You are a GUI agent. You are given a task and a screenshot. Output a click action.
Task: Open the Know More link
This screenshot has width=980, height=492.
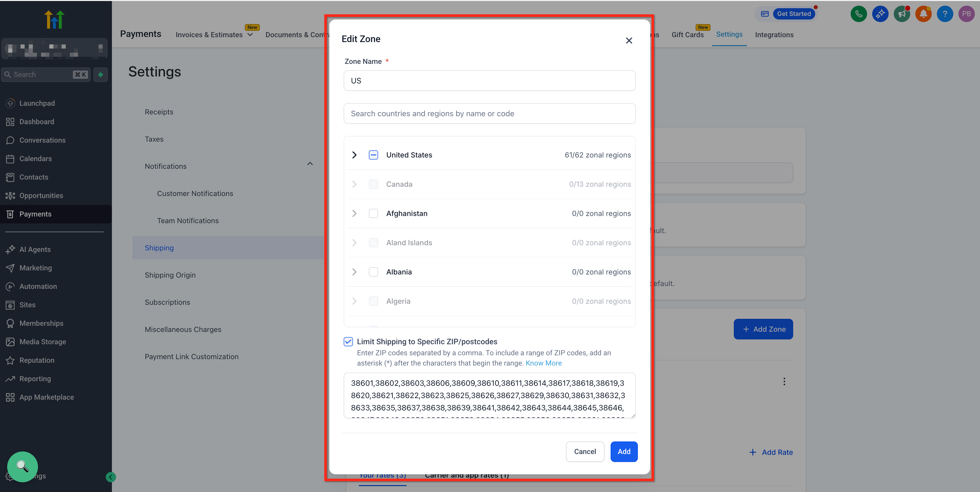543,363
